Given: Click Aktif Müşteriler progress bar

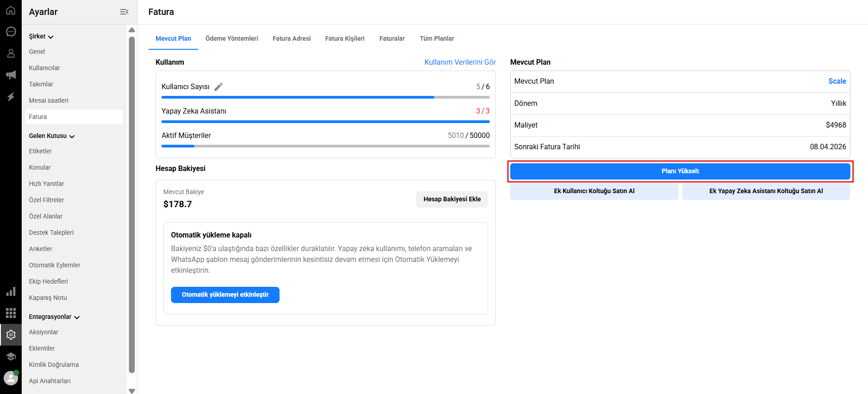Looking at the screenshot, I should 326,146.
